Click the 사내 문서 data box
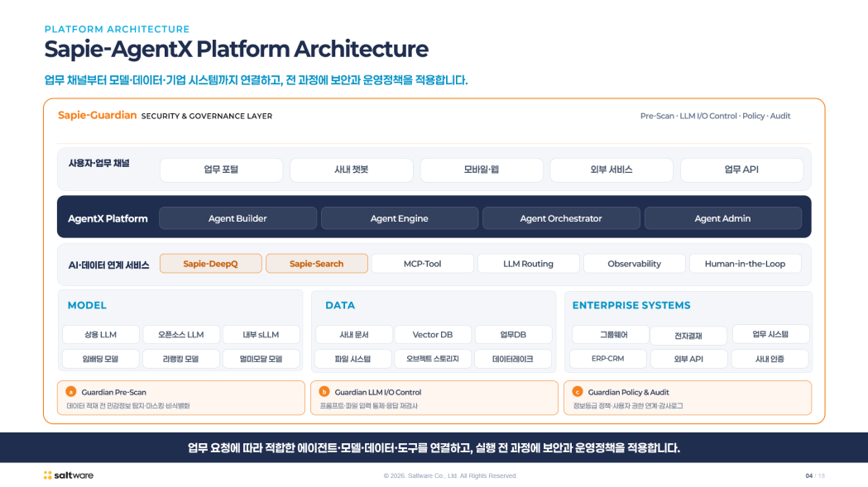Viewport: 868px width, 487px height. (x=353, y=335)
